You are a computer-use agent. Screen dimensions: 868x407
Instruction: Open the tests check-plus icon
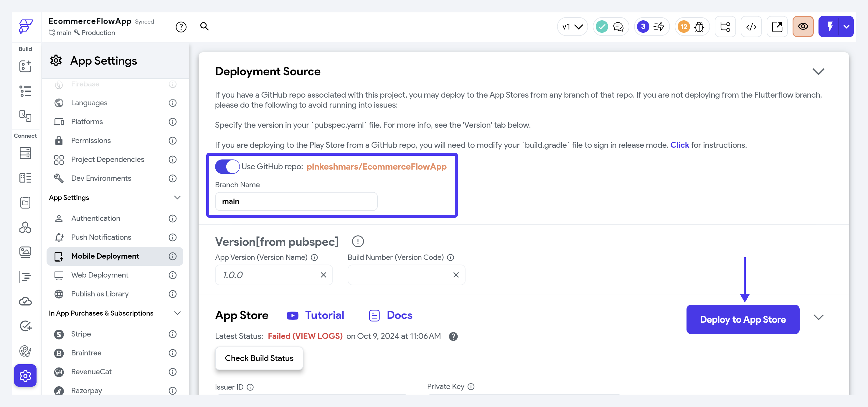(x=25, y=326)
